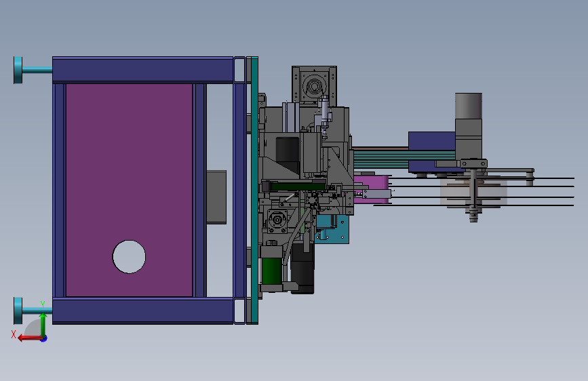Select the bottom dark blue frame beam
This screenshot has height=381, width=588.
[x=143, y=311]
